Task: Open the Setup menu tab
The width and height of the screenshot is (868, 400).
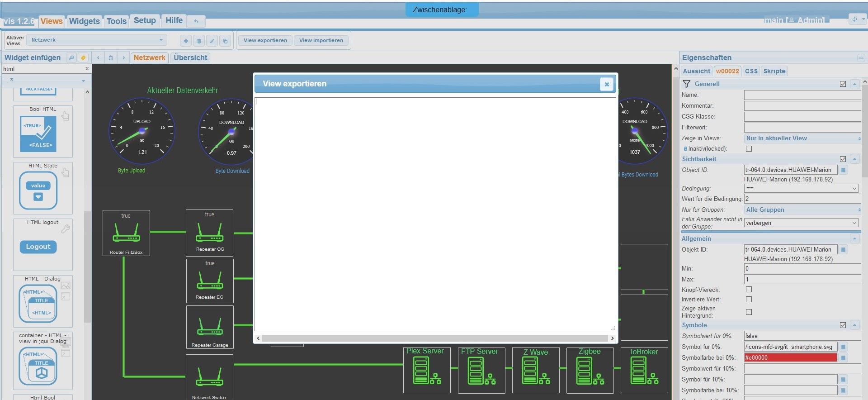Action: click(145, 20)
